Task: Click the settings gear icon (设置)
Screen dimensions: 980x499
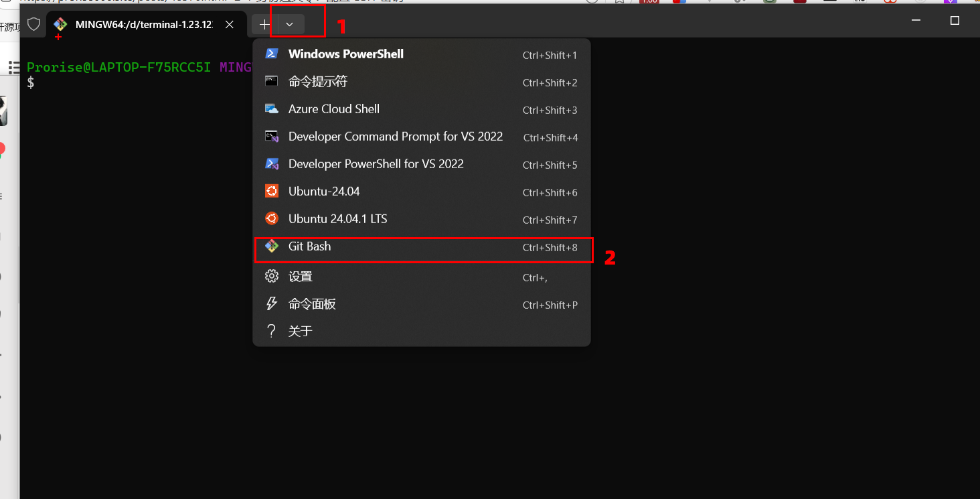Action: point(272,277)
